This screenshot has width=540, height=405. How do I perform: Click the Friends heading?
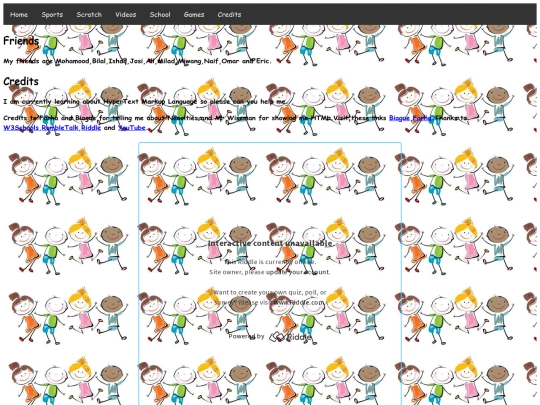[x=21, y=41]
